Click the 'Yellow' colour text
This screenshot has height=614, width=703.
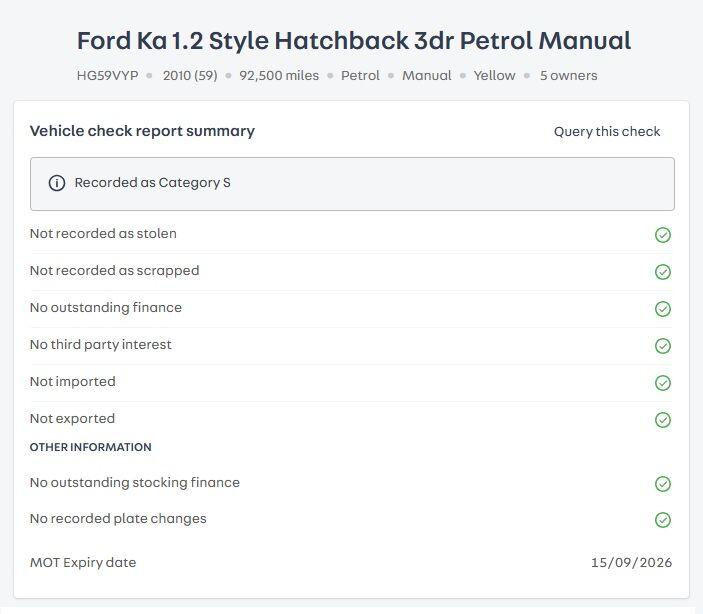pos(495,75)
